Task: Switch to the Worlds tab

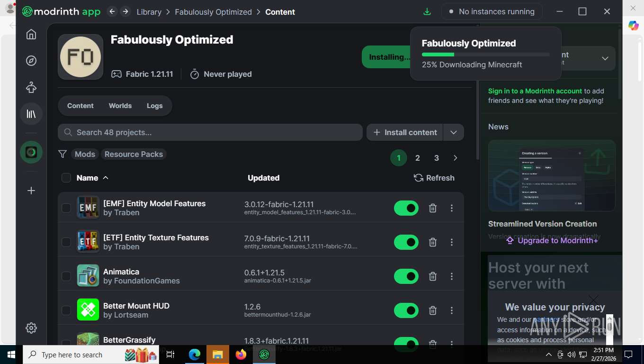Action: click(120, 106)
